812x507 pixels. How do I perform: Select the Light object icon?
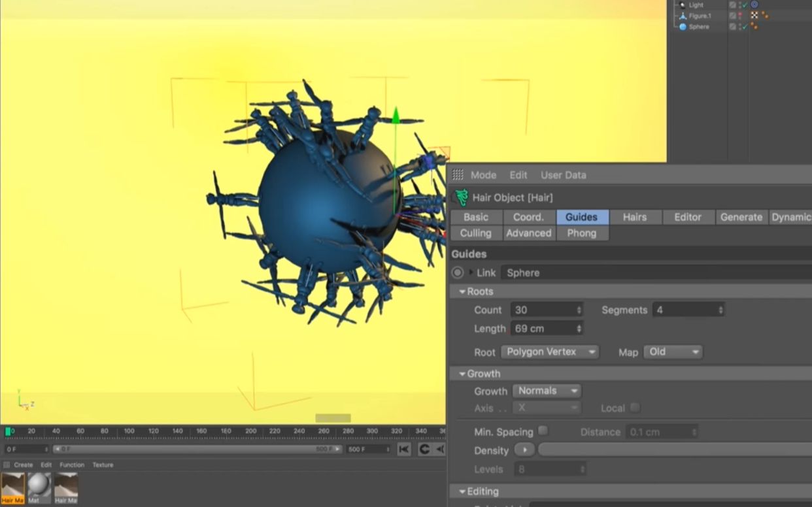pyautogui.click(x=683, y=5)
